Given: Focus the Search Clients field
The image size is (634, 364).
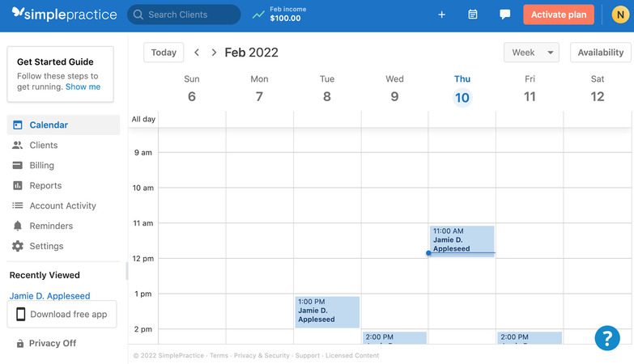Looking at the screenshot, I should pos(184,15).
